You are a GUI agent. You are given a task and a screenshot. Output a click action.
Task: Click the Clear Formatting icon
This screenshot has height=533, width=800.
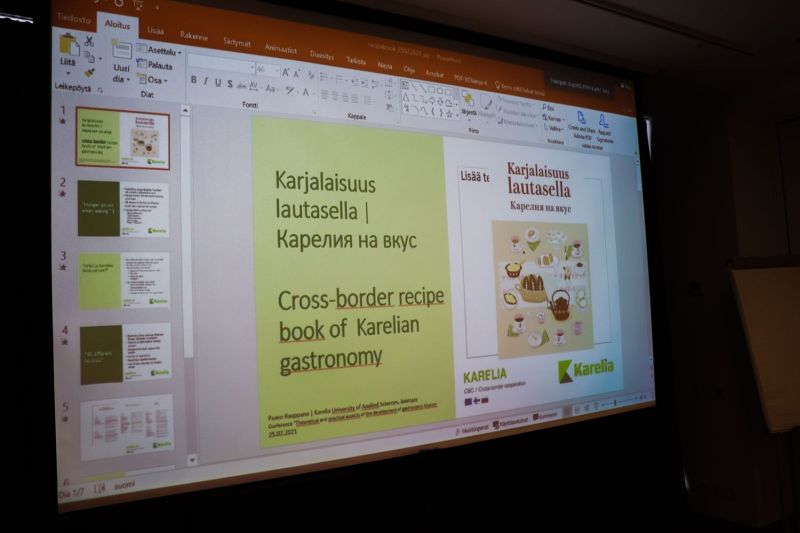(x=310, y=77)
